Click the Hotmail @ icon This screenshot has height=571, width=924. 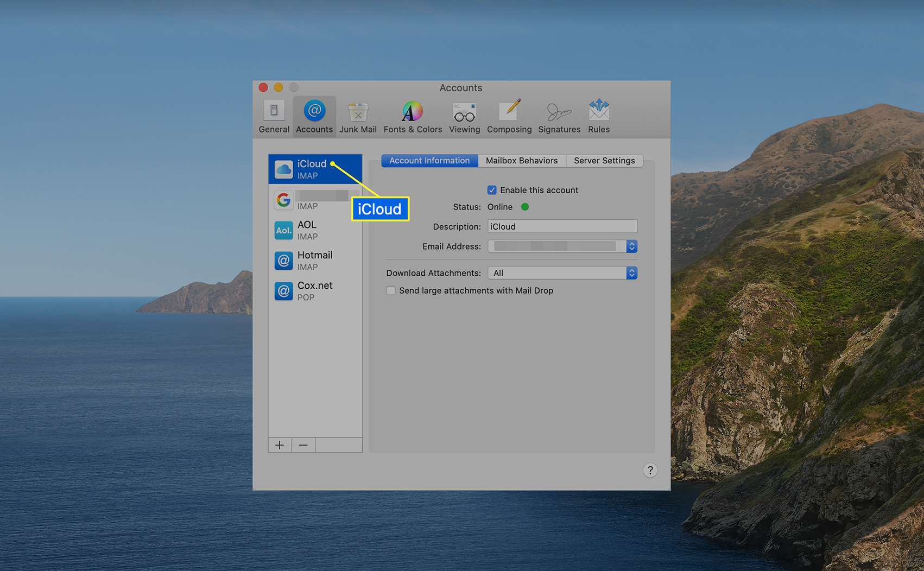pyautogui.click(x=283, y=261)
